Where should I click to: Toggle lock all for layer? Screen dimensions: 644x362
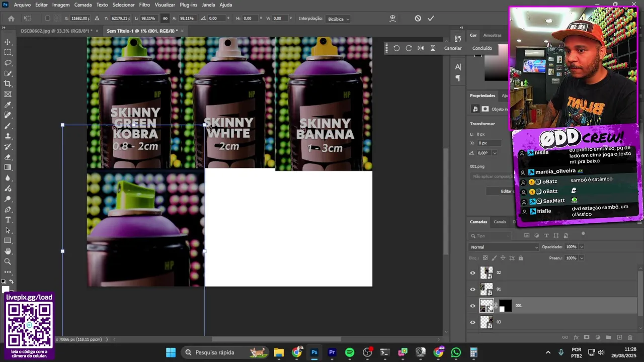521,258
